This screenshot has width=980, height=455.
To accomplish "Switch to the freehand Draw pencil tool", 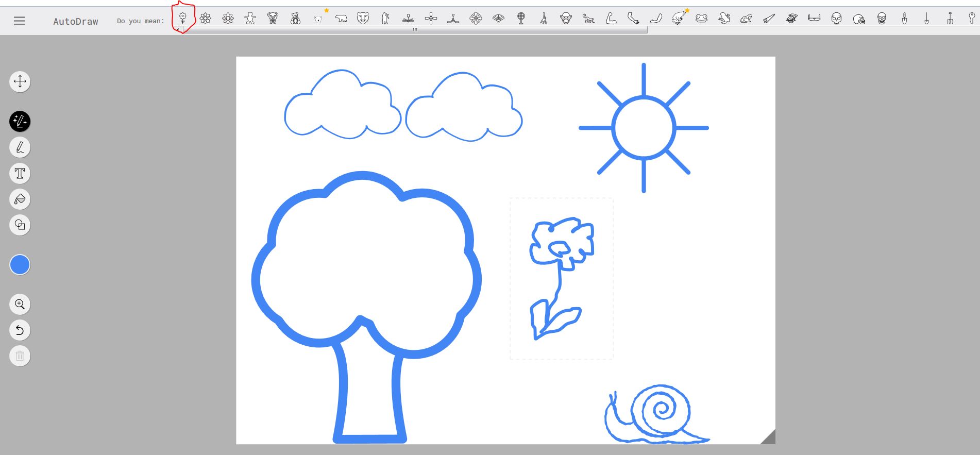I will point(20,147).
